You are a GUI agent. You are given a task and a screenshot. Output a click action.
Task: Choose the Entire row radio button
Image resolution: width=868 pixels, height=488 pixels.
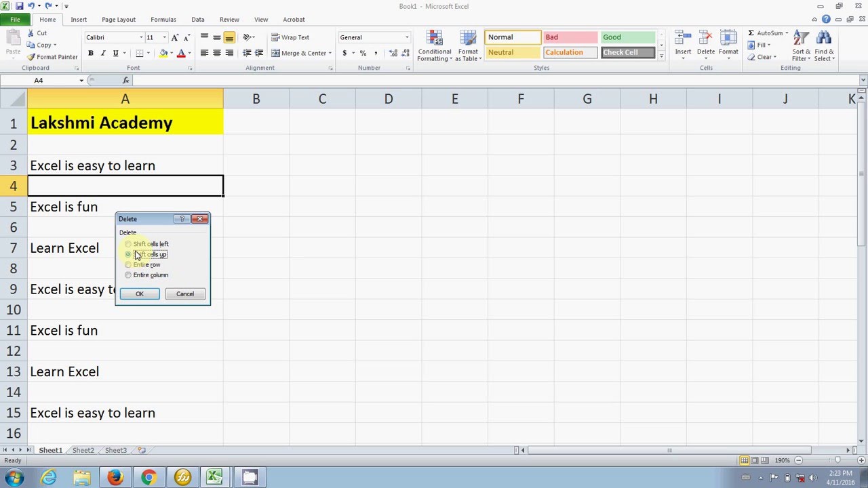(128, 265)
